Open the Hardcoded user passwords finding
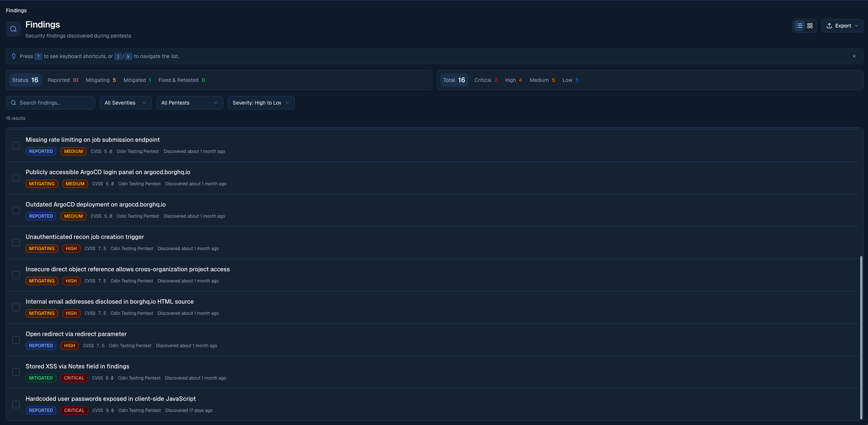 tap(111, 398)
